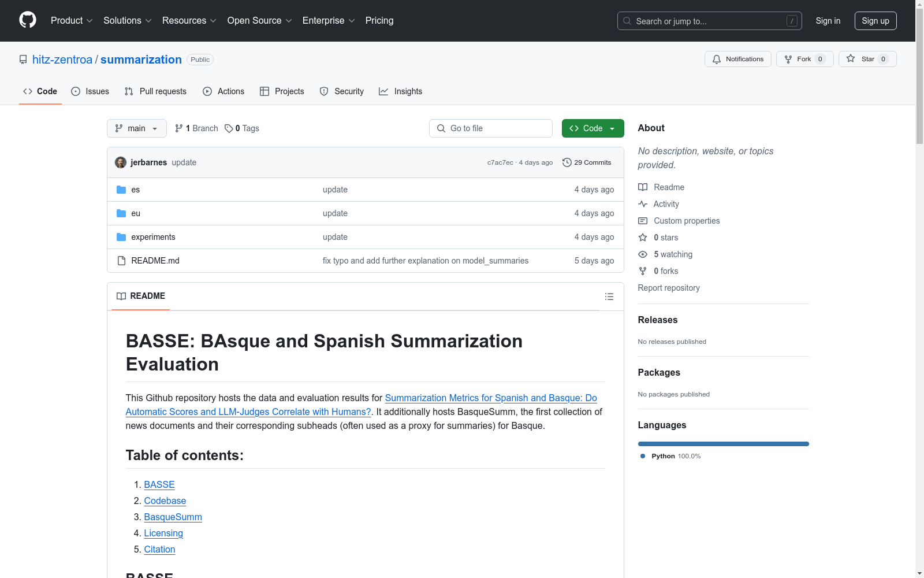Click the slash shortcut key icon
This screenshot has width=924, height=578.
792,21
